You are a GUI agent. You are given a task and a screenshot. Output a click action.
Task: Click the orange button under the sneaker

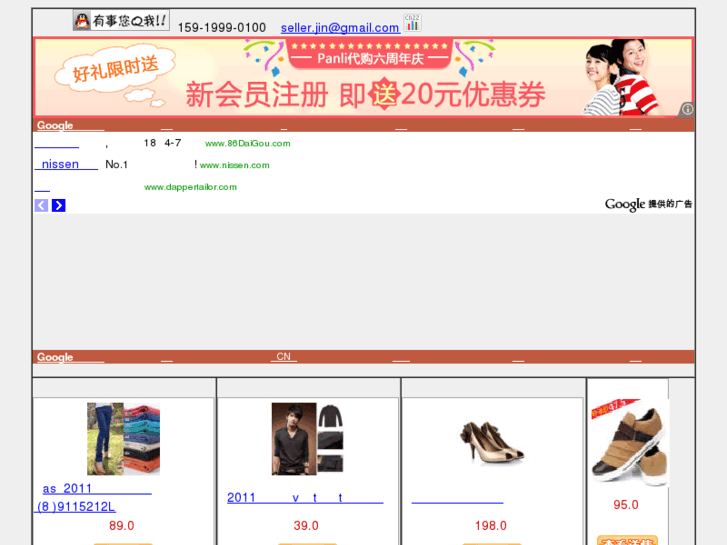click(x=627, y=540)
